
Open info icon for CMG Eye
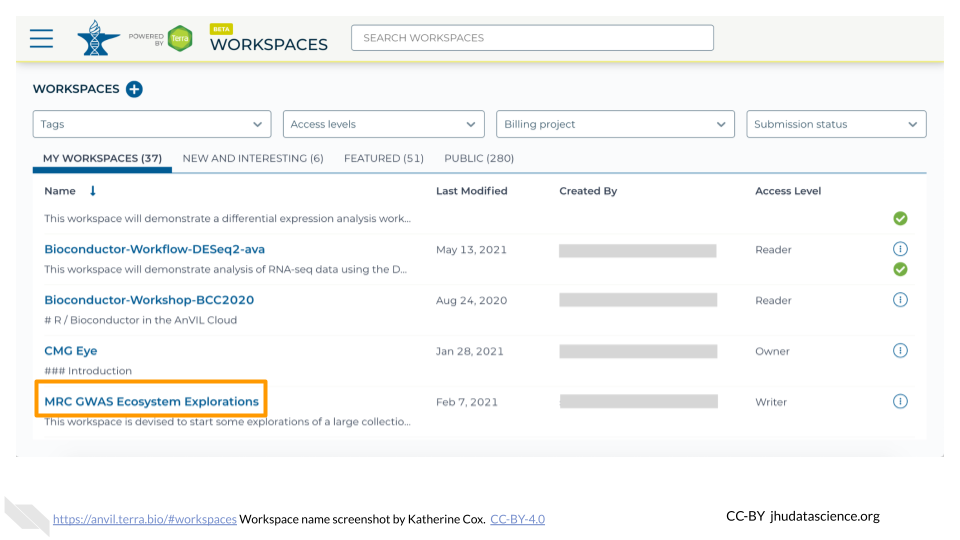(x=900, y=350)
